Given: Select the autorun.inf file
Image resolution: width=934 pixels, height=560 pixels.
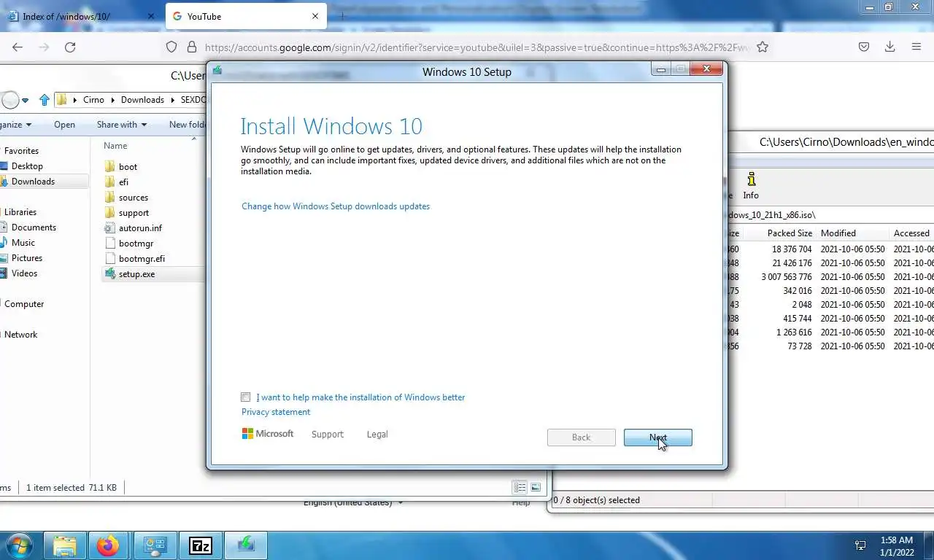Looking at the screenshot, I should click(140, 228).
